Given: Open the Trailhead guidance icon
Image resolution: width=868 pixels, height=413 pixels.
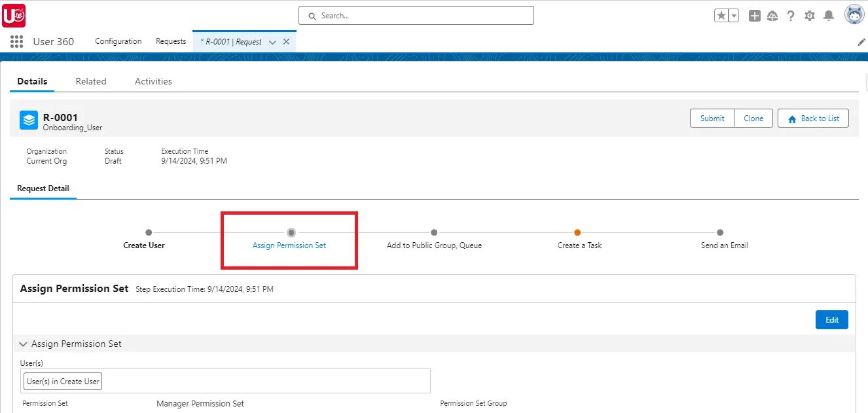Looking at the screenshot, I should pos(772,14).
